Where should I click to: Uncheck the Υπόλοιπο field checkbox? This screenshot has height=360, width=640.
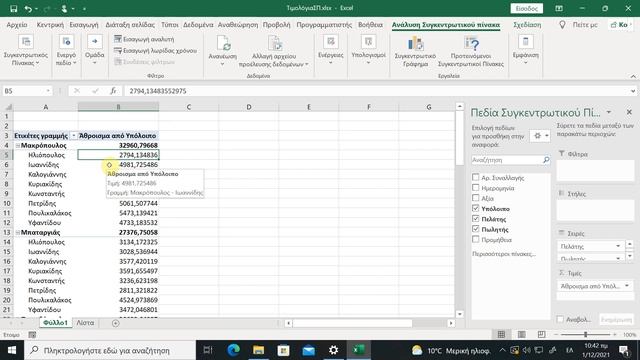coord(476,208)
